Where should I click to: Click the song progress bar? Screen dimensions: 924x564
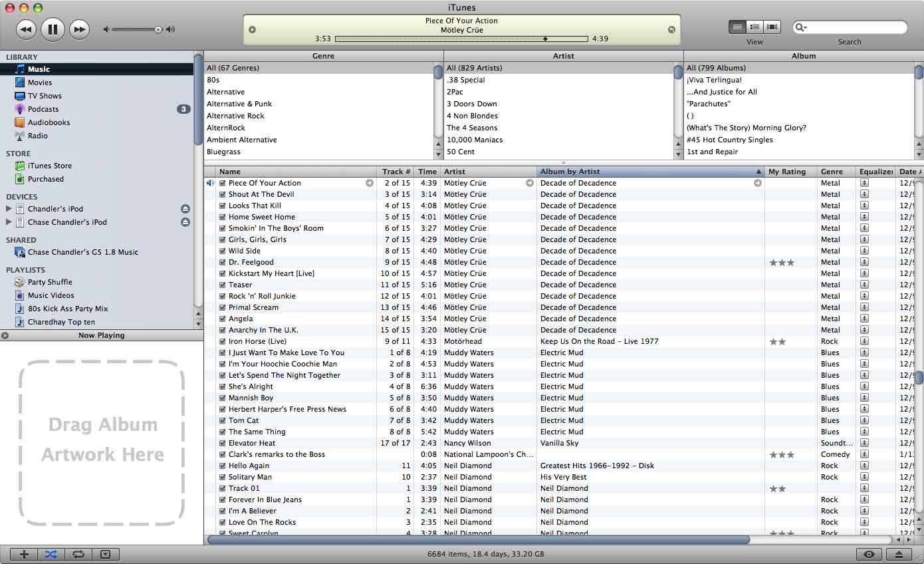(462, 39)
